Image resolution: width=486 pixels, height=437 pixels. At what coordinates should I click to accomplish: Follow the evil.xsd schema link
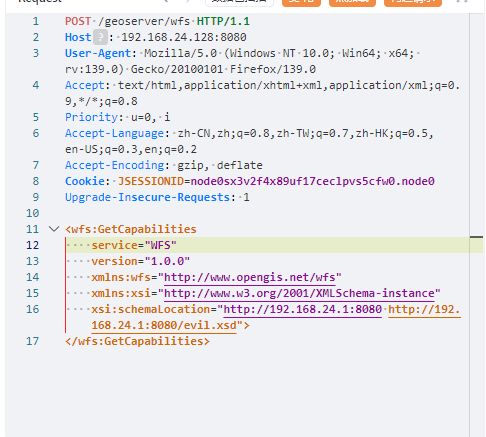coord(164,325)
